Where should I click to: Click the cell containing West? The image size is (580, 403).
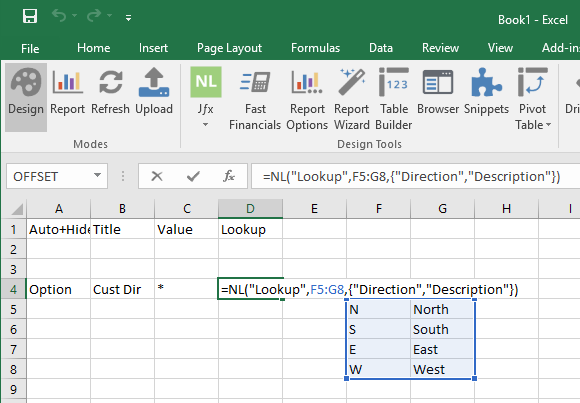442,369
